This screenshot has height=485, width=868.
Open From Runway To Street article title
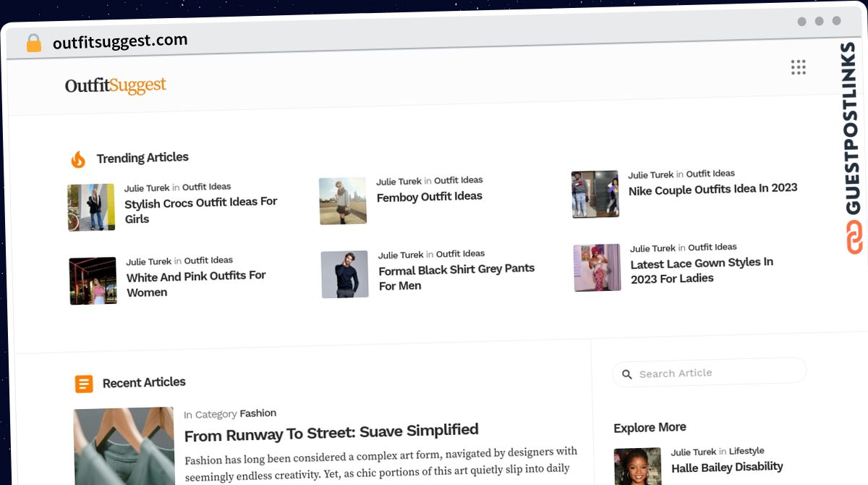[x=331, y=433]
